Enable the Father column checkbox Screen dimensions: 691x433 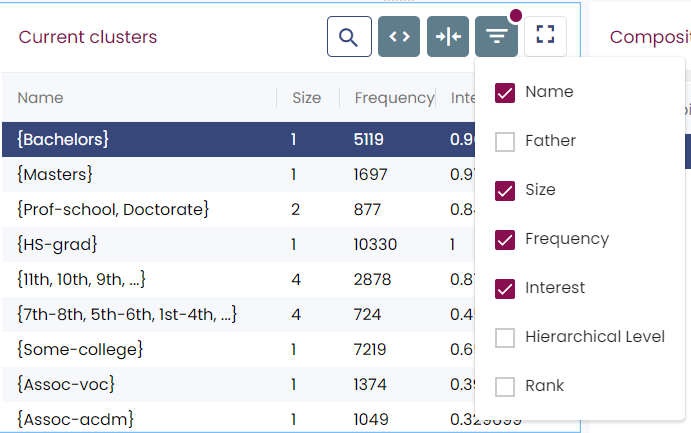tap(505, 141)
